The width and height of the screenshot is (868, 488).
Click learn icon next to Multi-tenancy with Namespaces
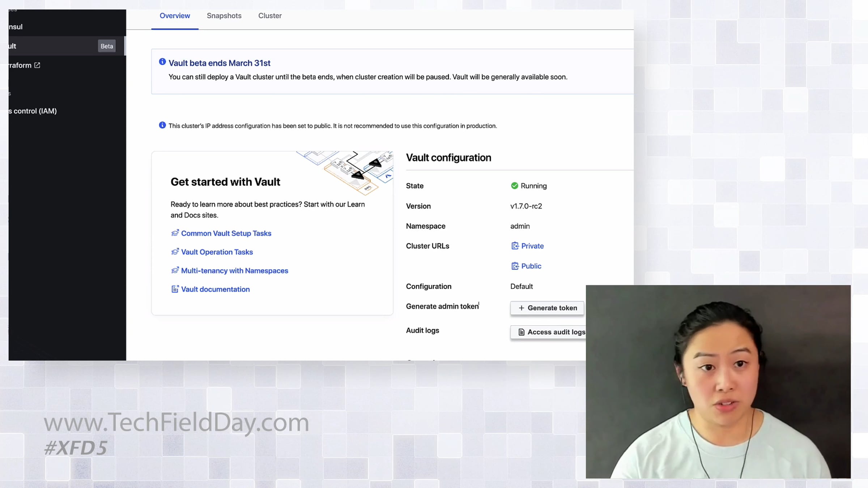(x=175, y=270)
